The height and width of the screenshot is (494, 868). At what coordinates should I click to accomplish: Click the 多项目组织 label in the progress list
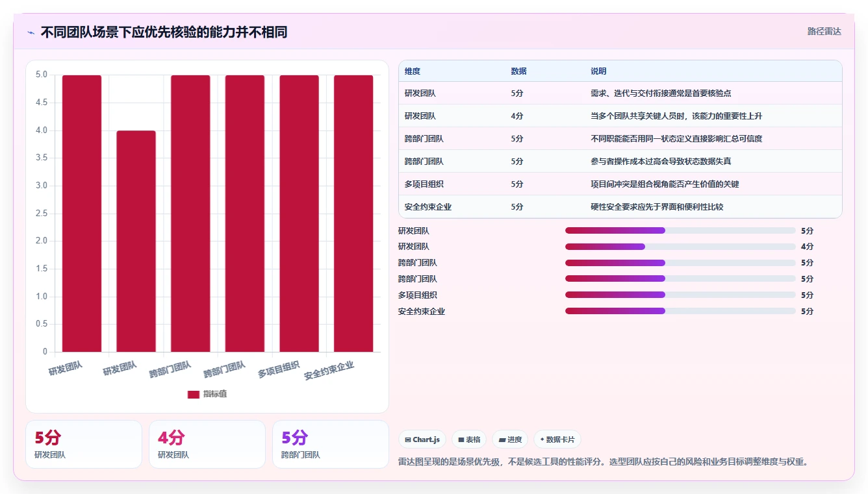(x=418, y=295)
